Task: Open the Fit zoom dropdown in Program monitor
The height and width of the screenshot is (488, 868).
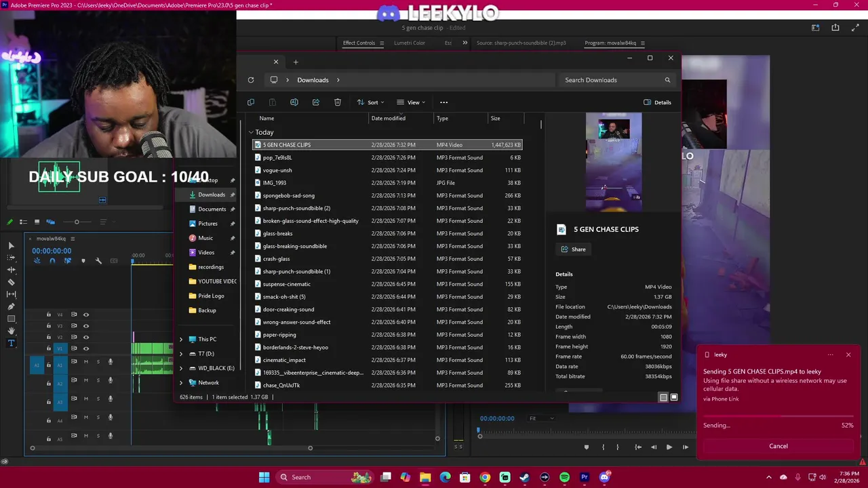Action: tap(542, 418)
